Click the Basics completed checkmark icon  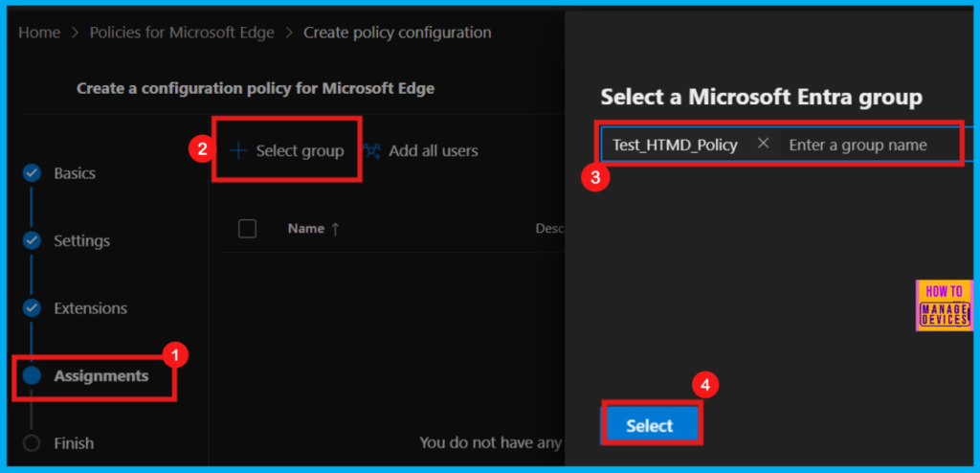pos(32,173)
